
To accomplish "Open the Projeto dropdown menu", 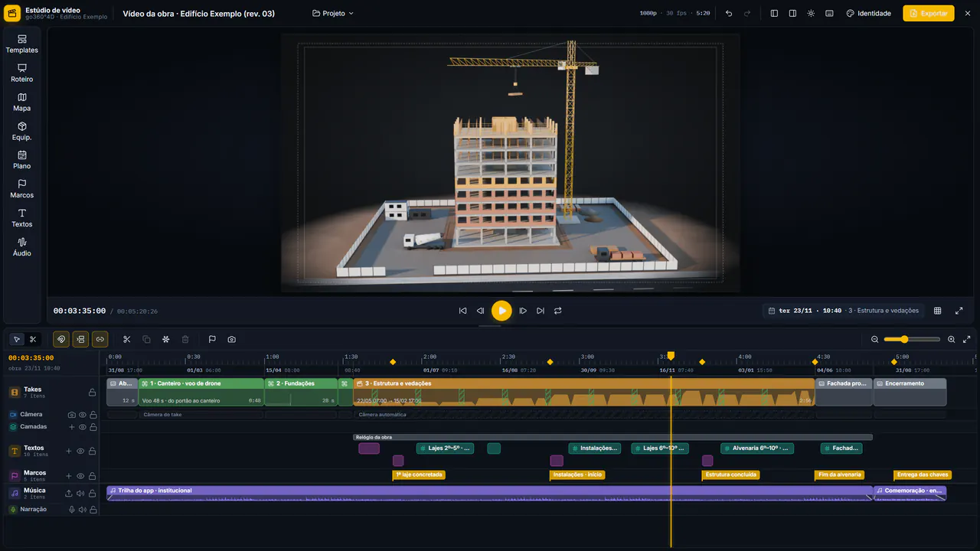I will coord(333,13).
